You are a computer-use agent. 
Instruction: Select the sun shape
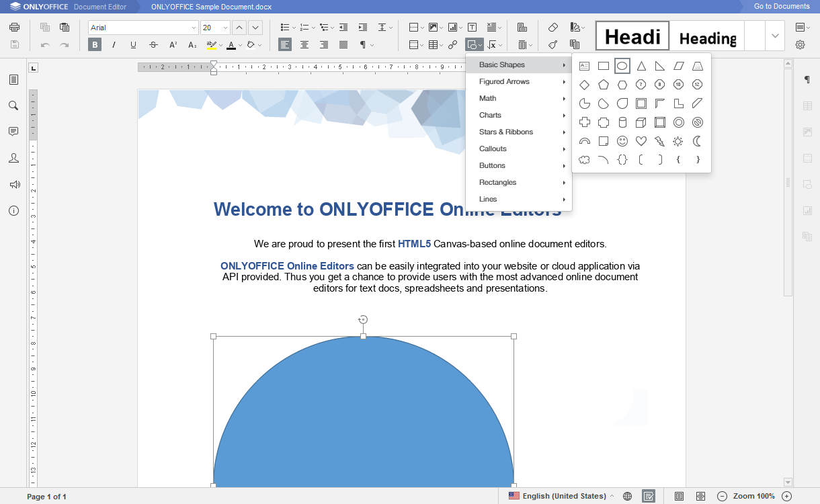(x=679, y=141)
